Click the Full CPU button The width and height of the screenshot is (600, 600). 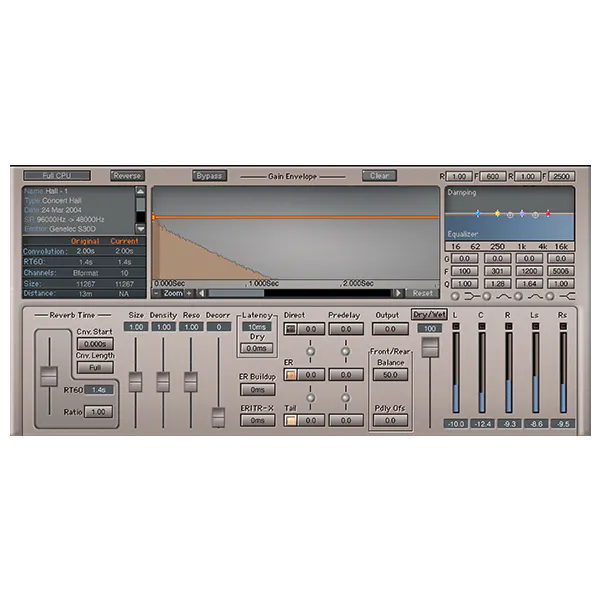[57, 176]
